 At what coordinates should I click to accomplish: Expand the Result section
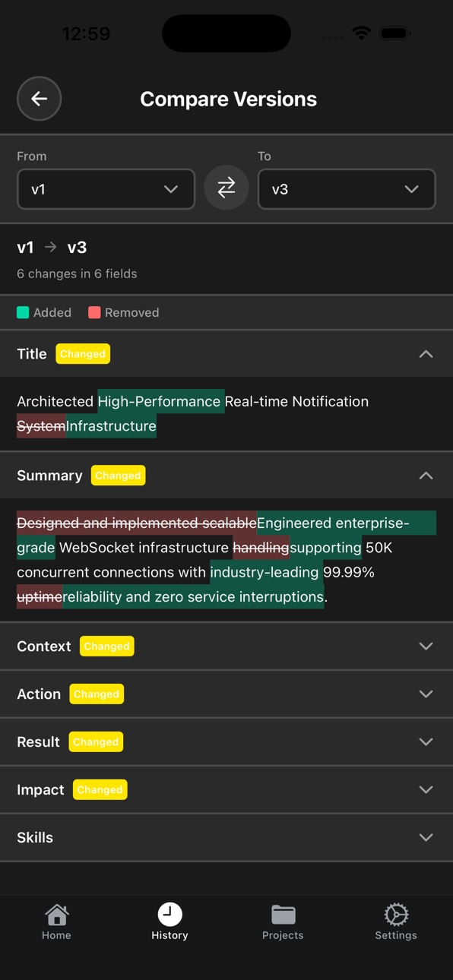point(226,742)
